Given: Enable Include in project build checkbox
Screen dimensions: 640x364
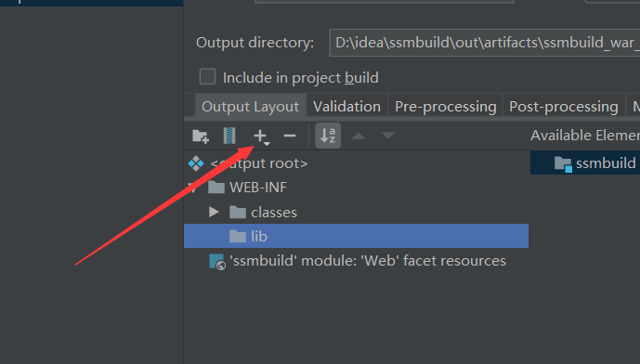Looking at the screenshot, I should (x=207, y=77).
